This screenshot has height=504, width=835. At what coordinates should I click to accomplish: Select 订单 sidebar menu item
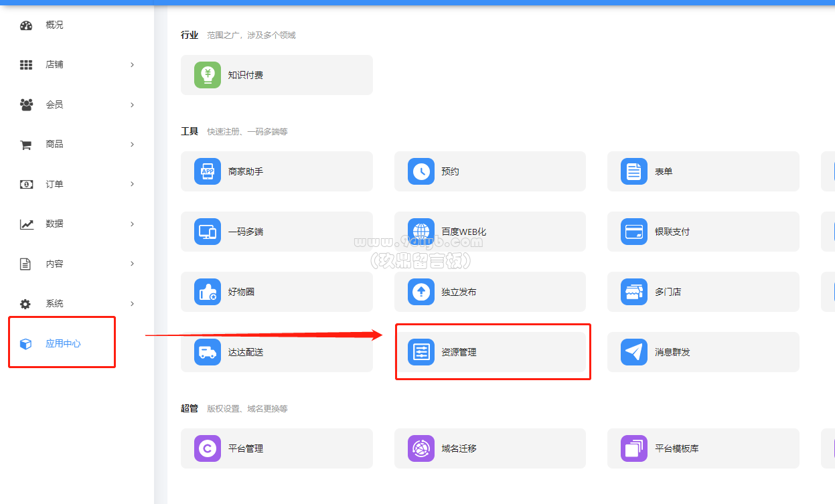[77, 184]
